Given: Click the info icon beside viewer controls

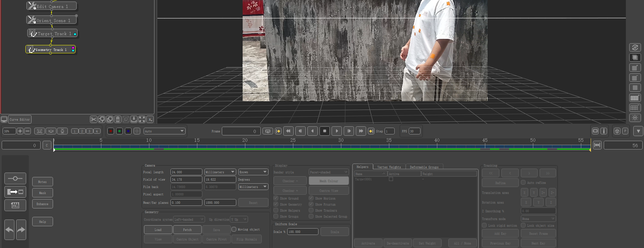Looking at the screenshot, I should pyautogui.click(x=604, y=131).
